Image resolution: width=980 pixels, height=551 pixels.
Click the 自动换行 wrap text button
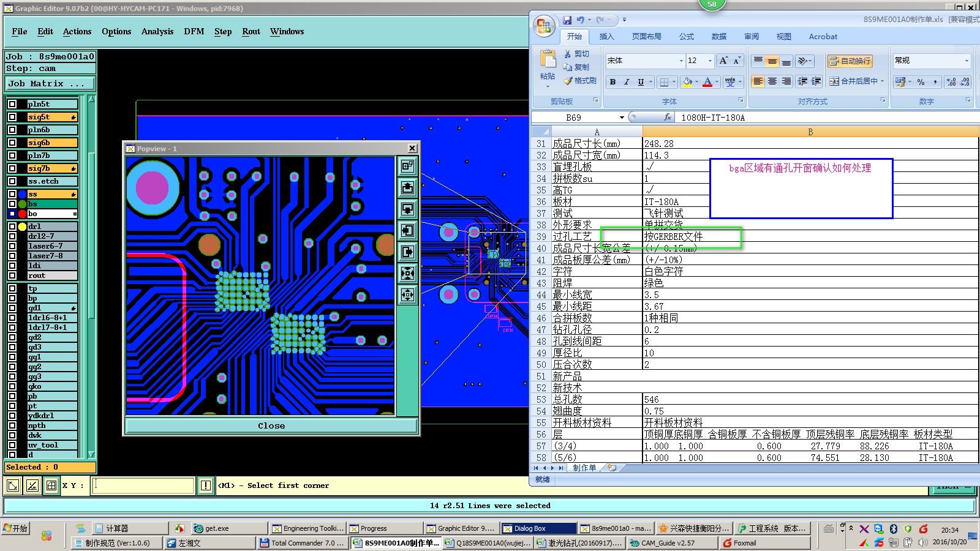850,61
